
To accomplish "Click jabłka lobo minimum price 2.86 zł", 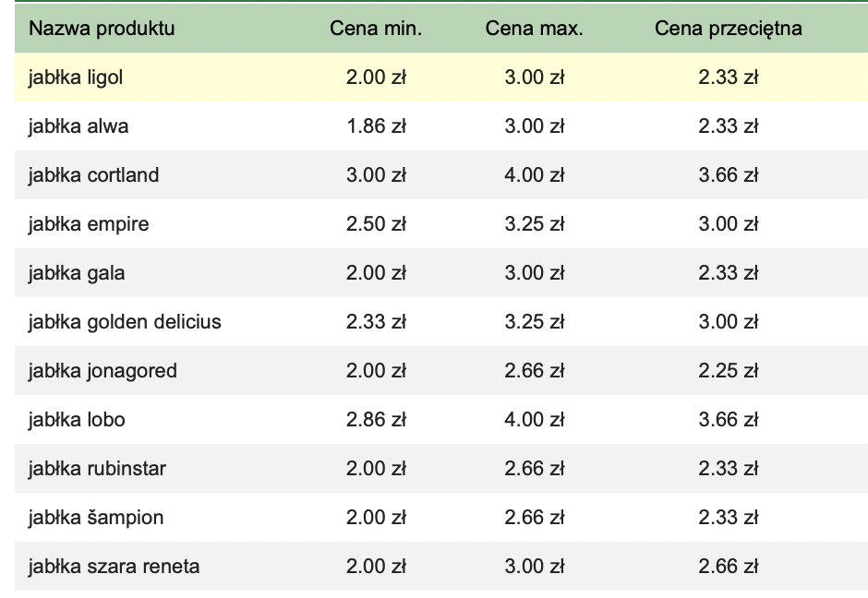I will pyautogui.click(x=376, y=420).
